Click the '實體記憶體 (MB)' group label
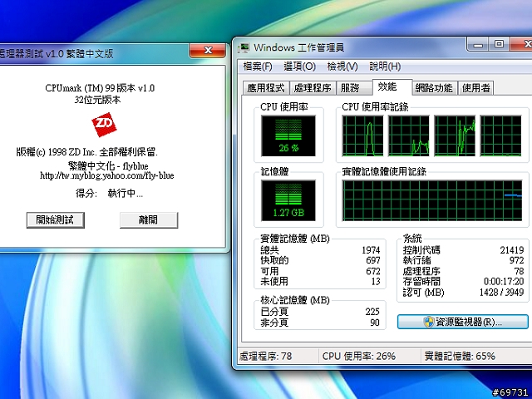 pyautogui.click(x=295, y=239)
